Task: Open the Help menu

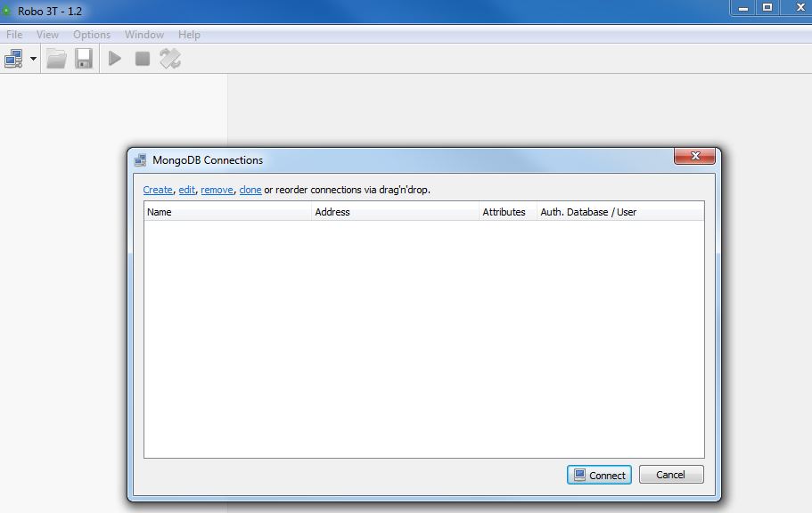Action: tap(189, 35)
